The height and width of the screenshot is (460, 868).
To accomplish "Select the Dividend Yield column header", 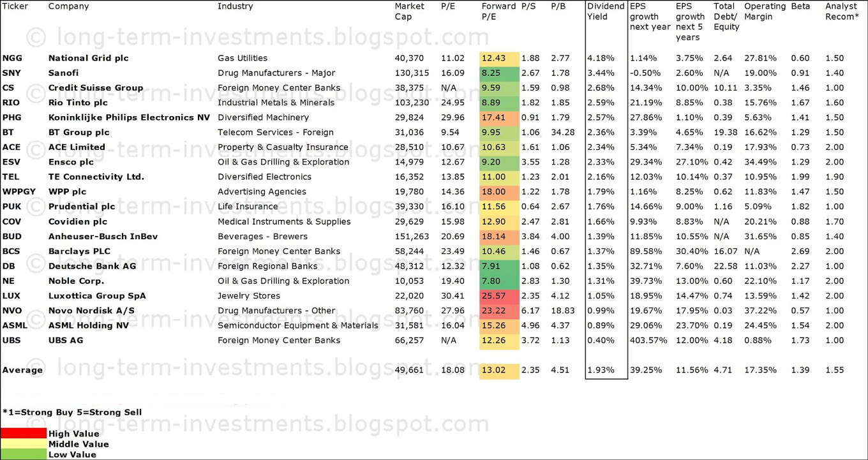I will (x=606, y=11).
